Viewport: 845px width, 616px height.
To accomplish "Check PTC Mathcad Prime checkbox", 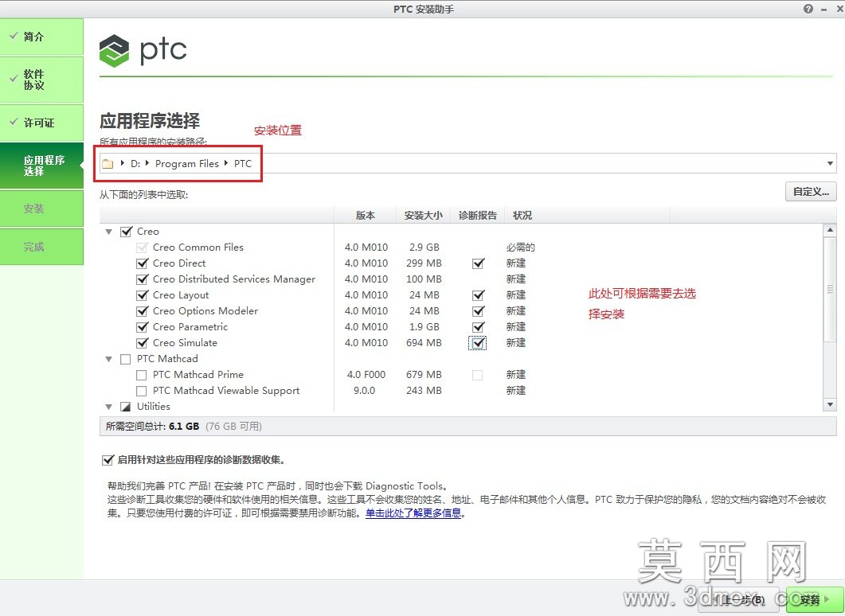I will coord(142,375).
